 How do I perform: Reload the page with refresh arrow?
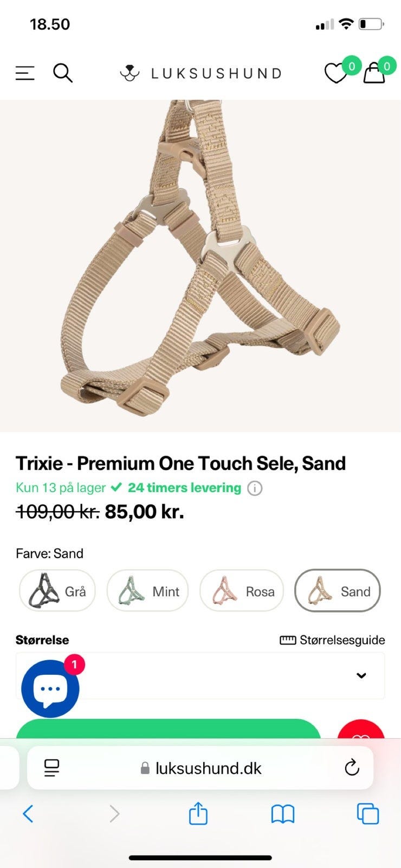point(352,768)
